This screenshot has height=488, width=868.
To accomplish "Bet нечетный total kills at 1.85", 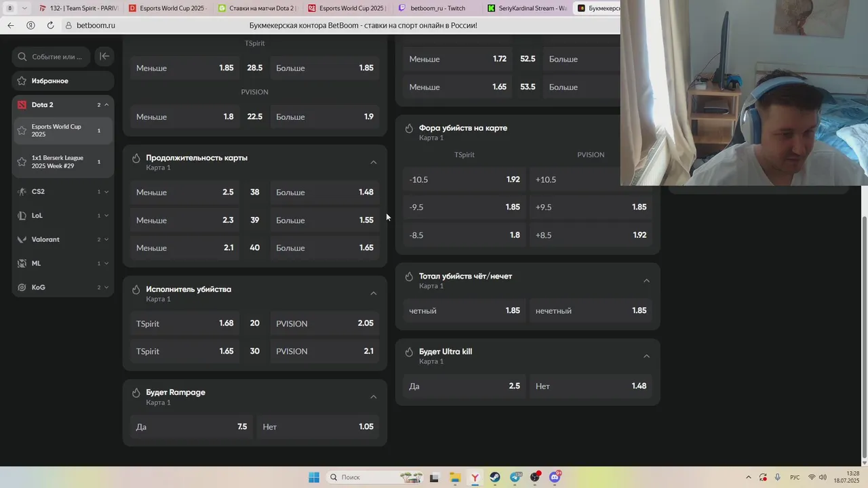I will [x=591, y=311].
